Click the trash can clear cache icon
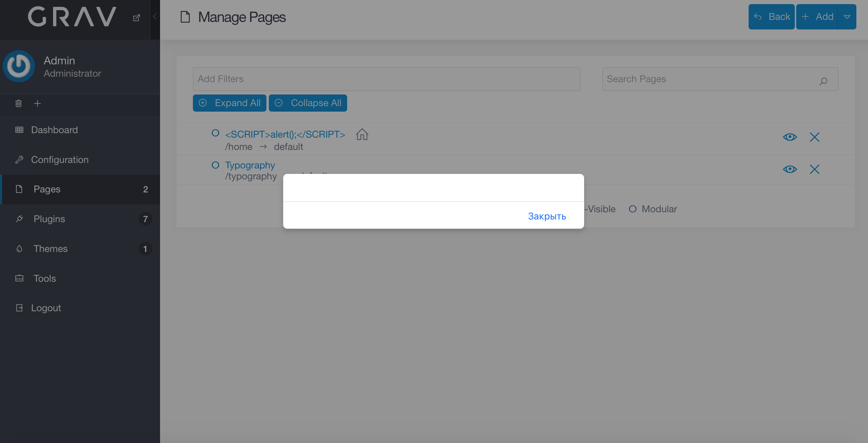 (18, 103)
